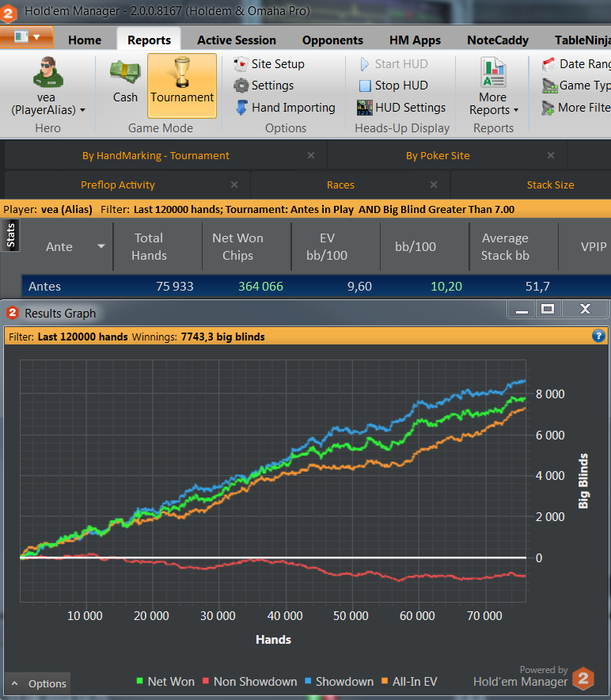Close the By Poker Site report tab
The width and height of the screenshot is (611, 700).
[x=551, y=155]
